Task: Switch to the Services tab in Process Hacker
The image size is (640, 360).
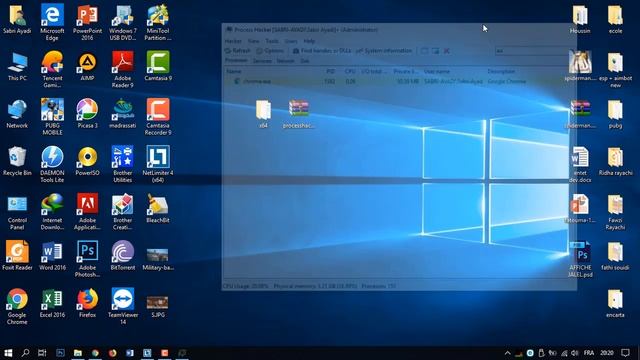Action: pyautogui.click(x=262, y=61)
